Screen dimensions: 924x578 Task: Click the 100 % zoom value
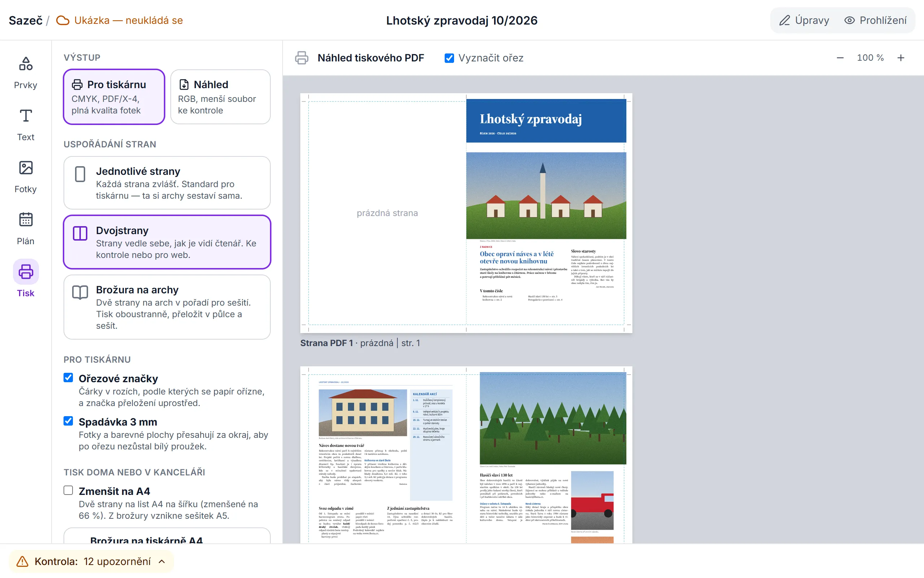coord(870,58)
